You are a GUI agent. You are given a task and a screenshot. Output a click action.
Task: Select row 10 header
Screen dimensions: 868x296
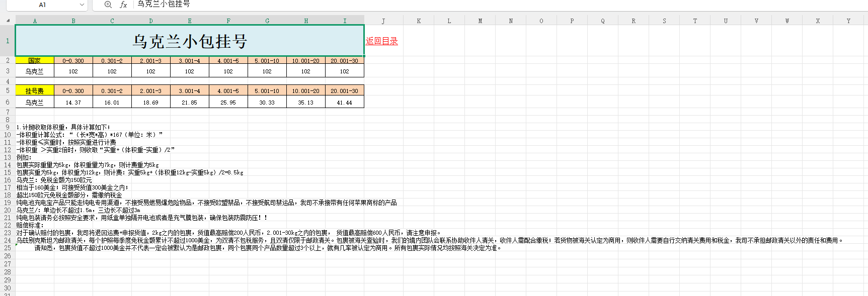pos(8,135)
